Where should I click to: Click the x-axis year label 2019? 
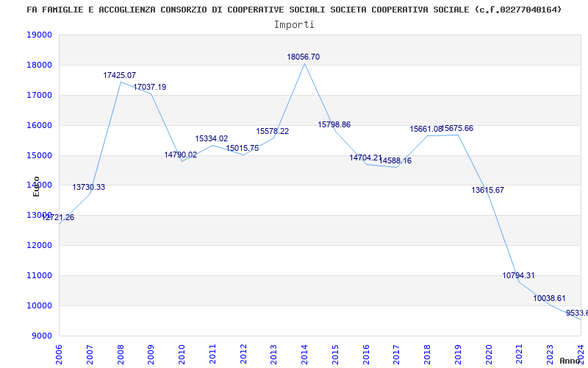click(x=458, y=355)
